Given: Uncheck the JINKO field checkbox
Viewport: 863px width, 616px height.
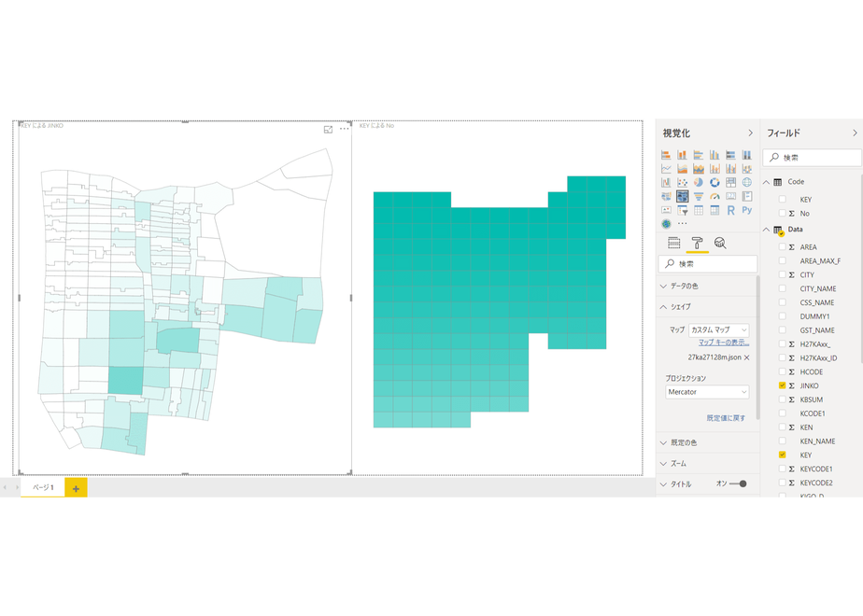Looking at the screenshot, I should pos(782,385).
